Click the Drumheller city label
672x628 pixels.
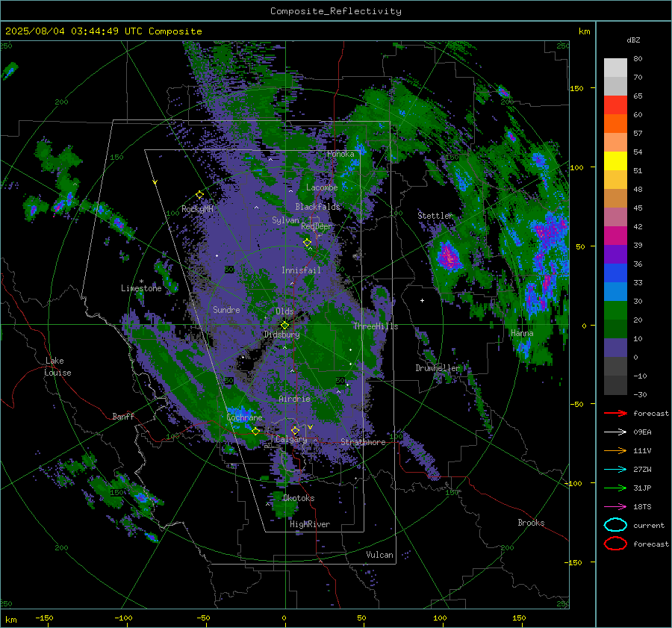(438, 368)
